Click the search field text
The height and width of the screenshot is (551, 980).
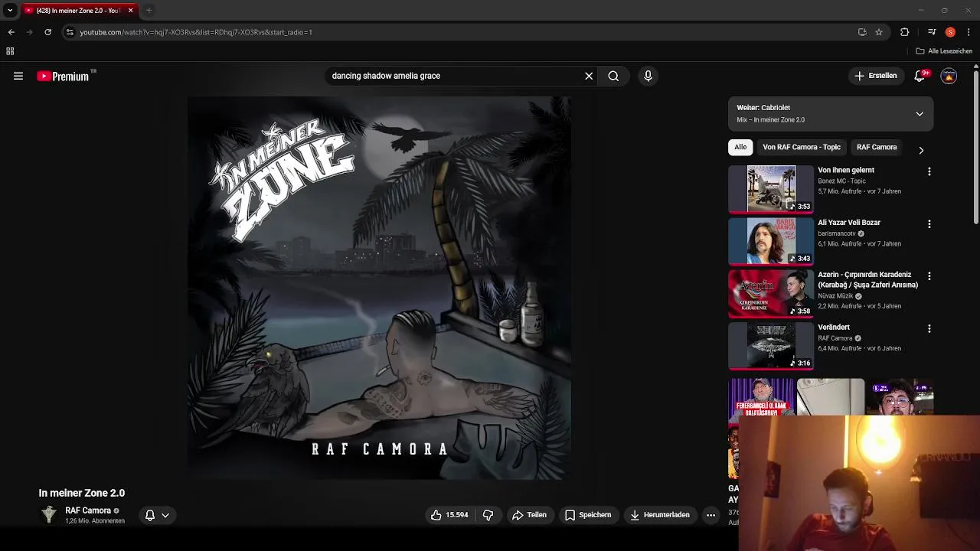pyautogui.click(x=386, y=76)
